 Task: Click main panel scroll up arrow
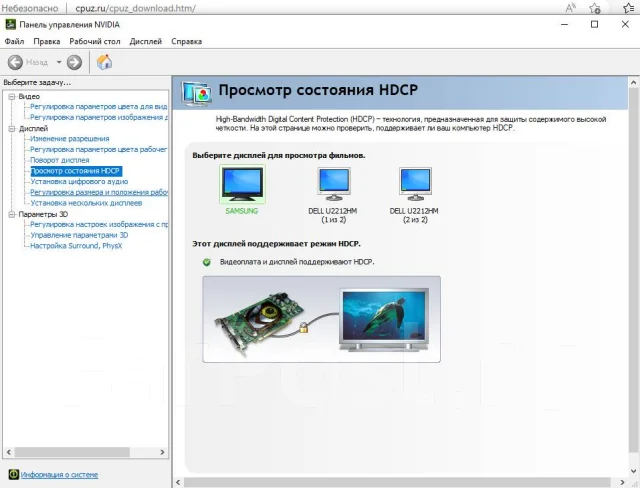(x=633, y=82)
